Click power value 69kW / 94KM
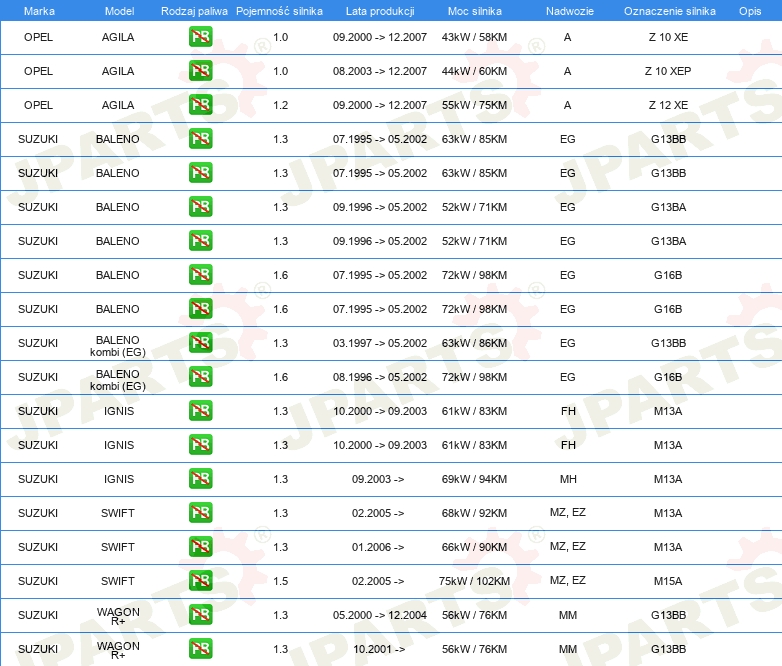The width and height of the screenshot is (782, 666). 474,479
